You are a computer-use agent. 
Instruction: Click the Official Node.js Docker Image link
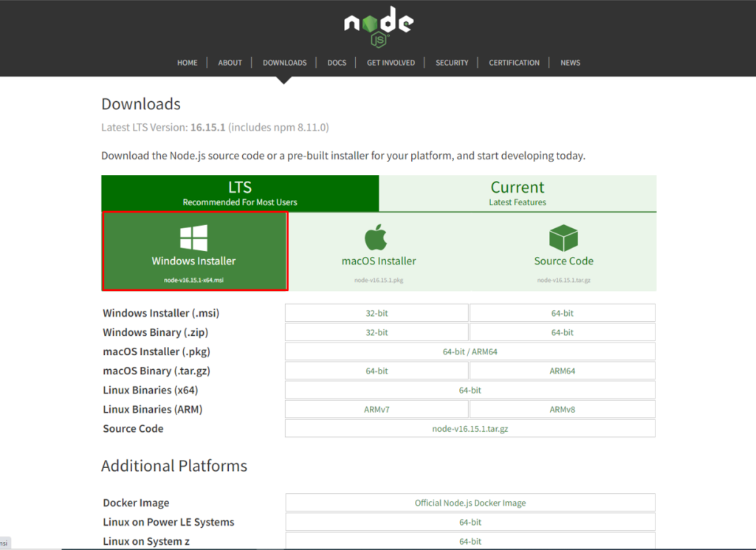pyautogui.click(x=470, y=503)
